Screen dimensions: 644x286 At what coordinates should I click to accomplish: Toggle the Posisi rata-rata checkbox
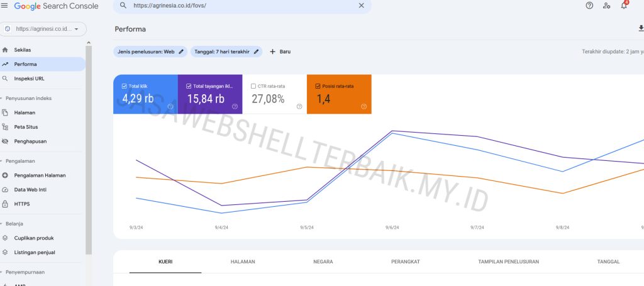[x=318, y=86]
